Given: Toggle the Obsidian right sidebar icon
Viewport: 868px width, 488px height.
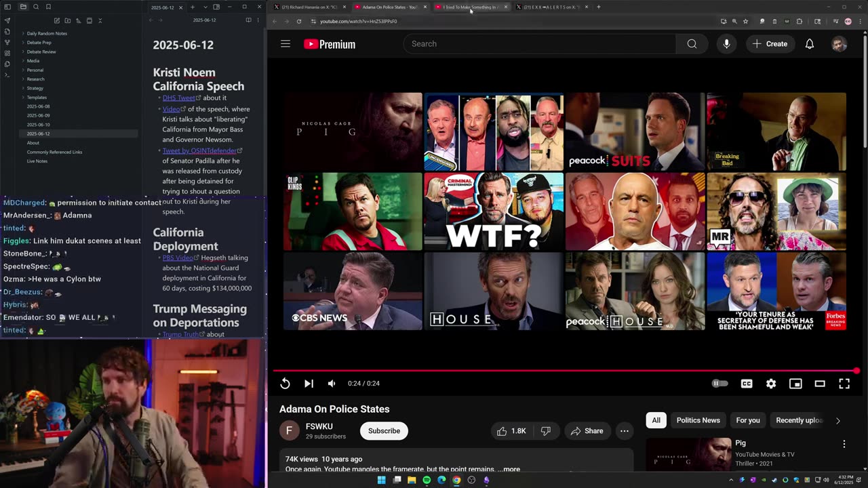Looking at the screenshot, I should point(216,7).
